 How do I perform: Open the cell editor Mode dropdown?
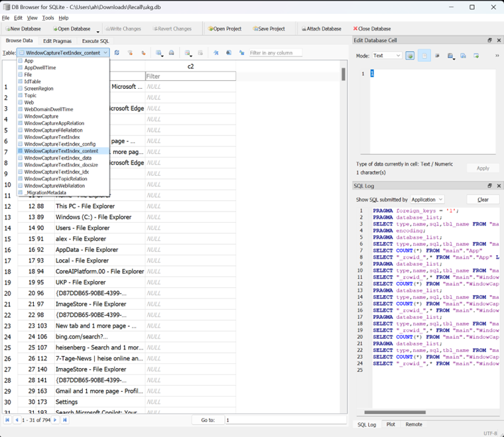point(387,56)
